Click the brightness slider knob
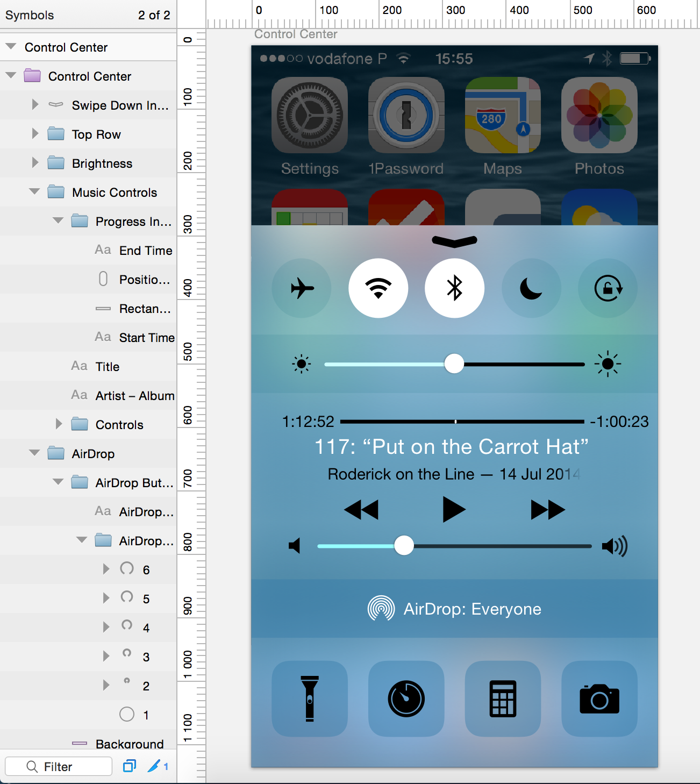The image size is (700, 784). click(x=454, y=364)
